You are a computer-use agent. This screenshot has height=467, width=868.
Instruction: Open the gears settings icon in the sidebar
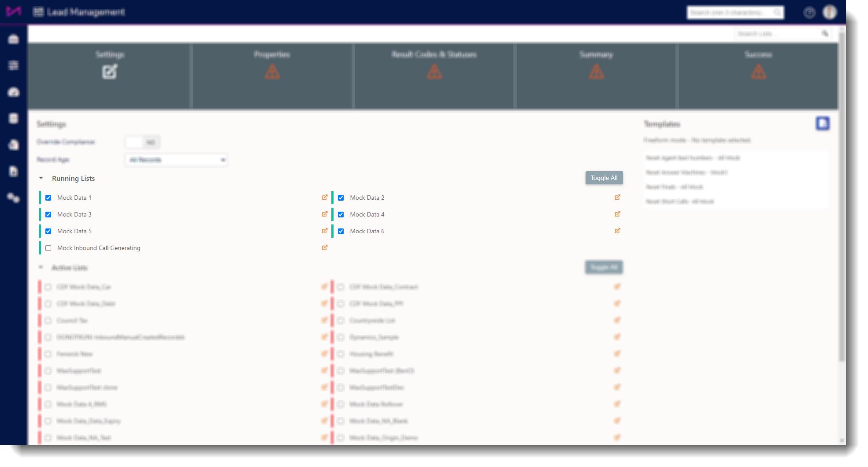click(x=14, y=198)
